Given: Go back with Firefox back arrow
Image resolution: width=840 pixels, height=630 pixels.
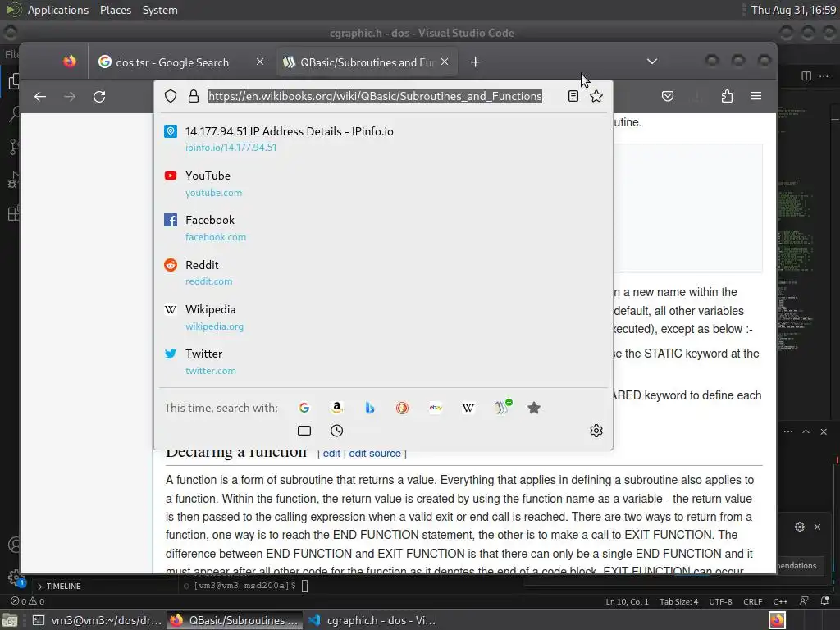Looking at the screenshot, I should pyautogui.click(x=40, y=97).
